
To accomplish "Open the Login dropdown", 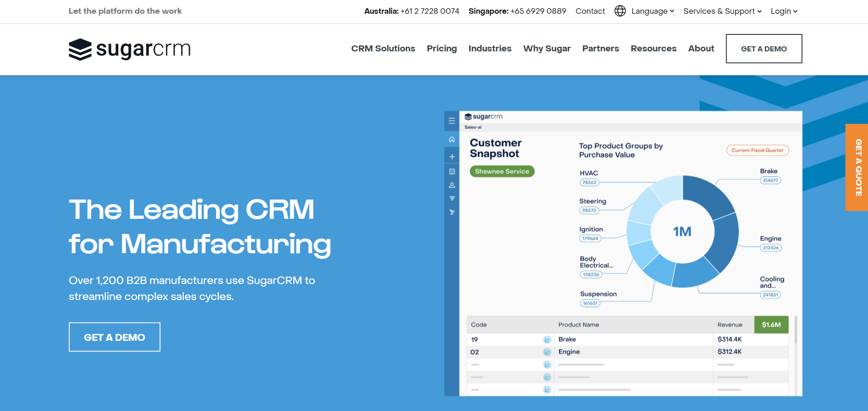I will 784,11.
